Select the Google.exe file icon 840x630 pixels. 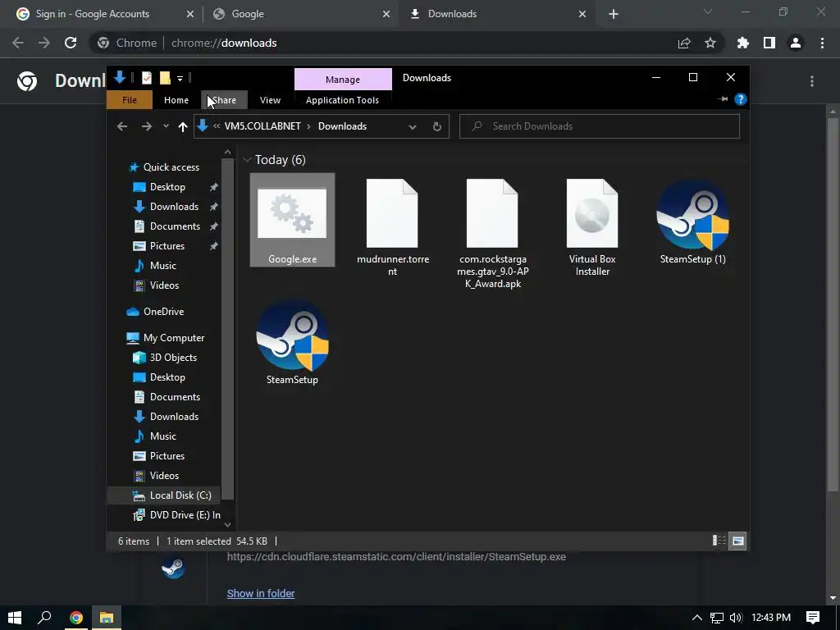point(292,214)
